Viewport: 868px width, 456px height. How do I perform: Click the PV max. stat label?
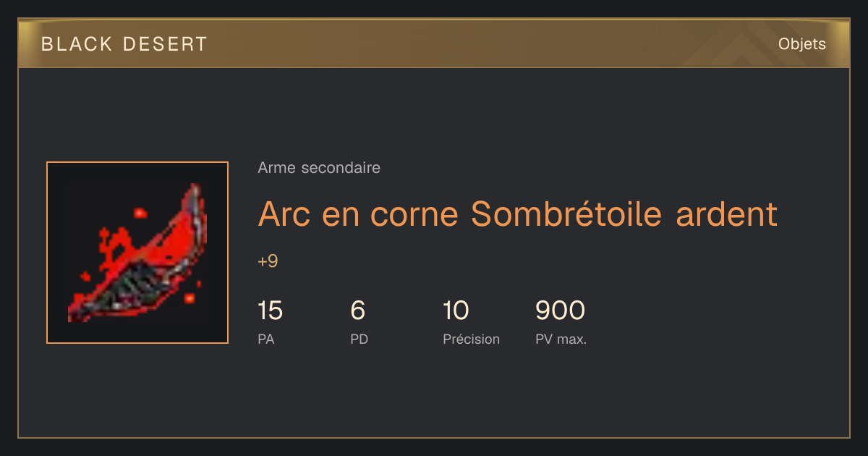point(561,339)
